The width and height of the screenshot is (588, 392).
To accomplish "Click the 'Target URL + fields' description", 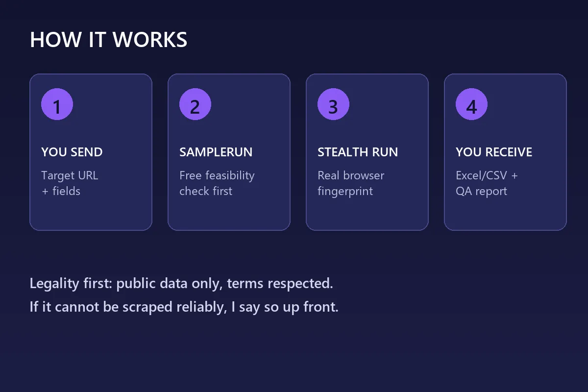I will click(70, 183).
